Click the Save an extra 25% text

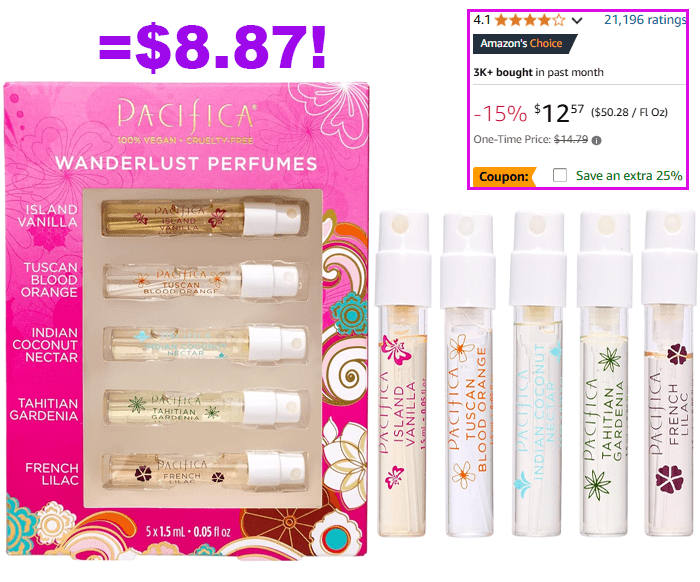(629, 175)
